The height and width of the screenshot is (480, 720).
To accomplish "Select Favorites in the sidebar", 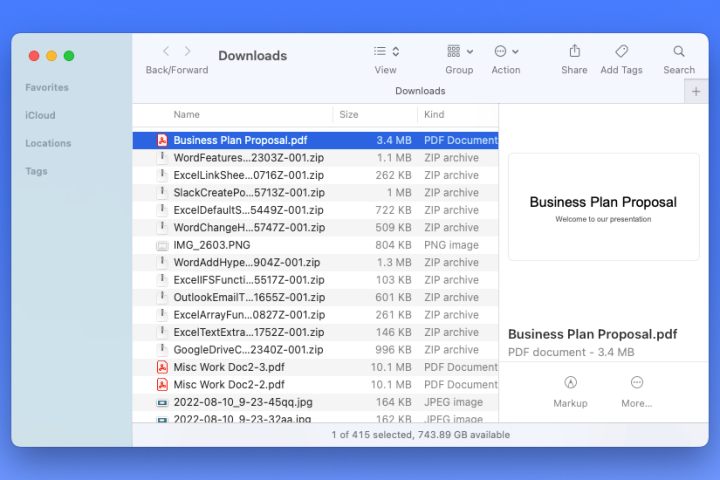I will coord(47,87).
